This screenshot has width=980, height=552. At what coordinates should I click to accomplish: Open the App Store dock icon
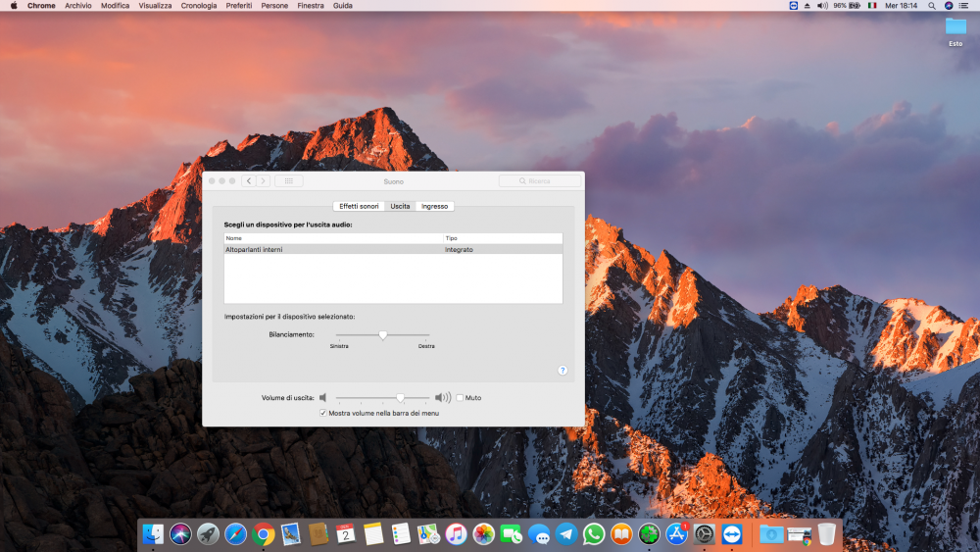(x=676, y=534)
